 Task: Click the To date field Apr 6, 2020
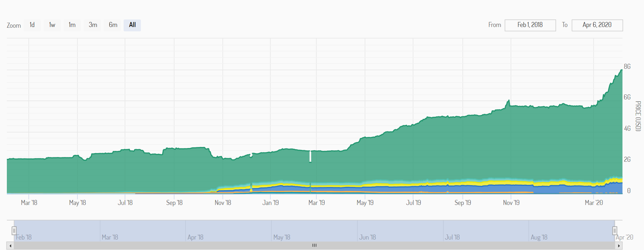pyautogui.click(x=597, y=25)
